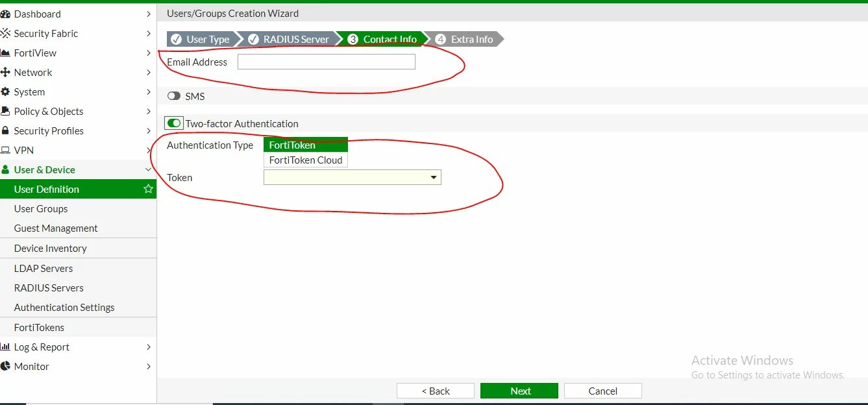868x405 pixels.
Task: Expand the System chevron
Action: click(149, 92)
